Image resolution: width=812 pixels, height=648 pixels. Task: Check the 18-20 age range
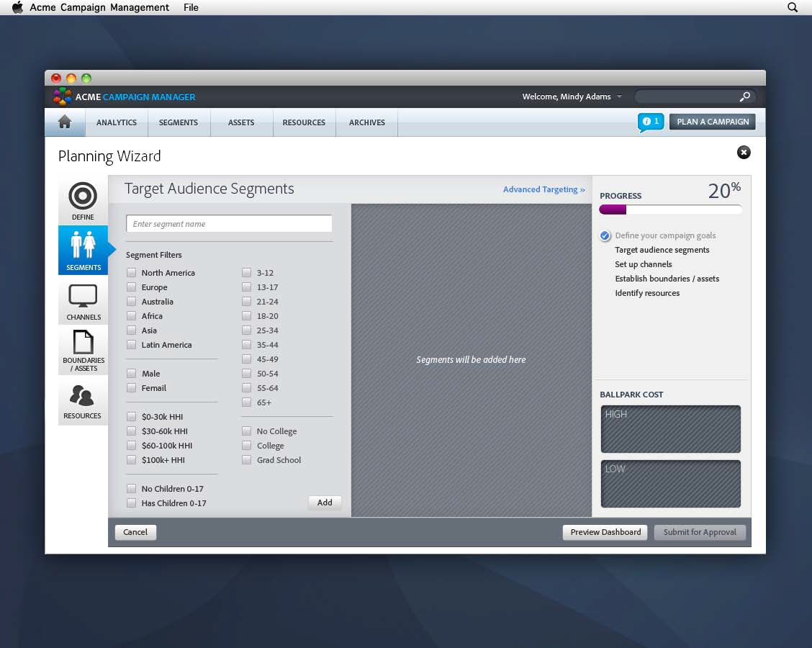point(246,316)
